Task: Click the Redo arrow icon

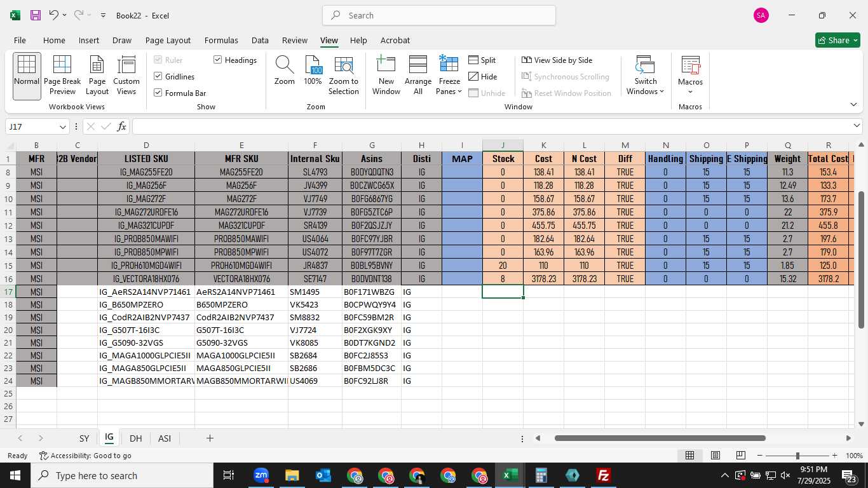Action: (79, 15)
